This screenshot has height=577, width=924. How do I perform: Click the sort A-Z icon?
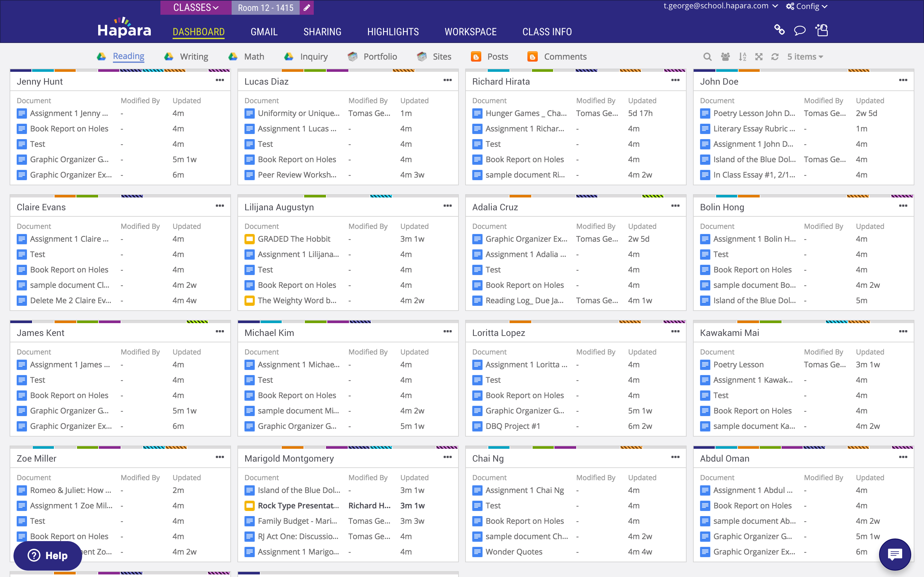pyautogui.click(x=742, y=56)
